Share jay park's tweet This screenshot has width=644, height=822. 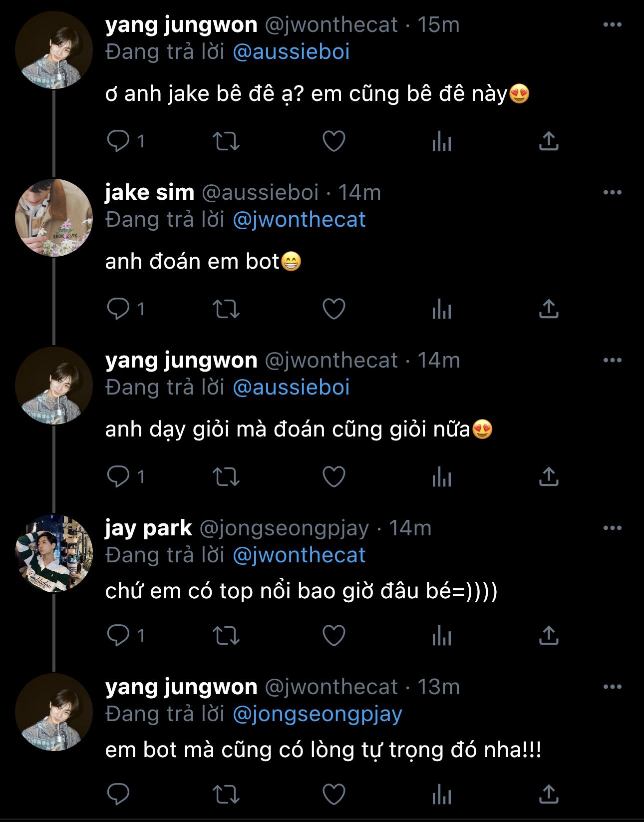(x=548, y=636)
